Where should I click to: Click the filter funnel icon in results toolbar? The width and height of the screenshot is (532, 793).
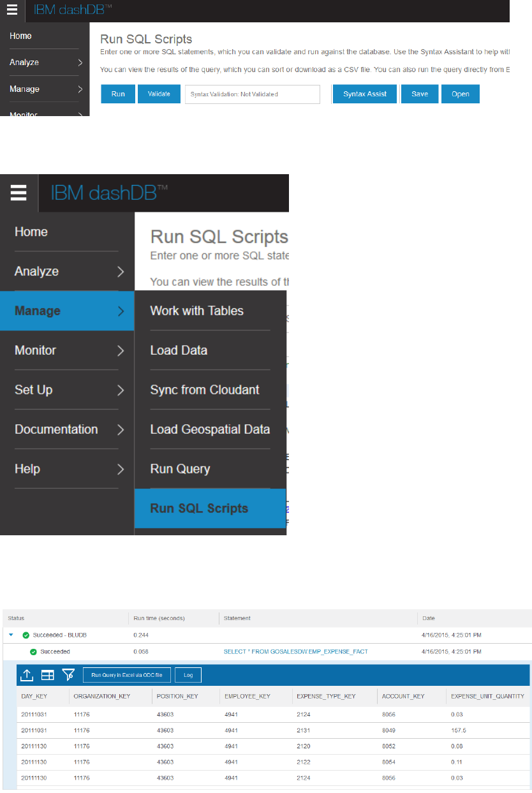tap(68, 675)
